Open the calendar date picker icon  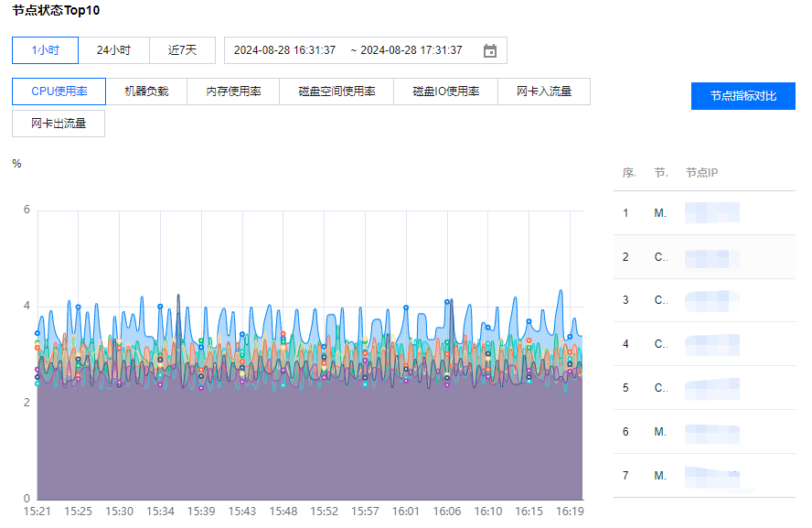pos(490,51)
